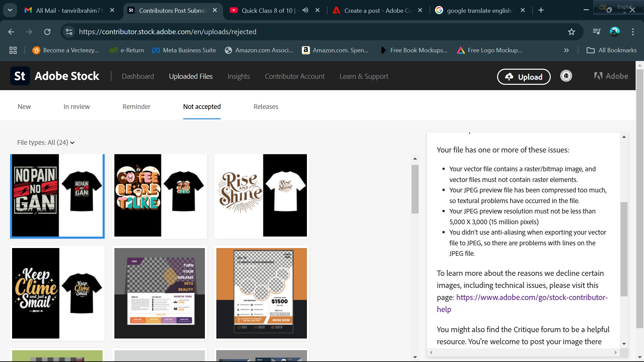Open the contributor profile avatar
The width and height of the screenshot is (644, 362).
[x=566, y=76]
